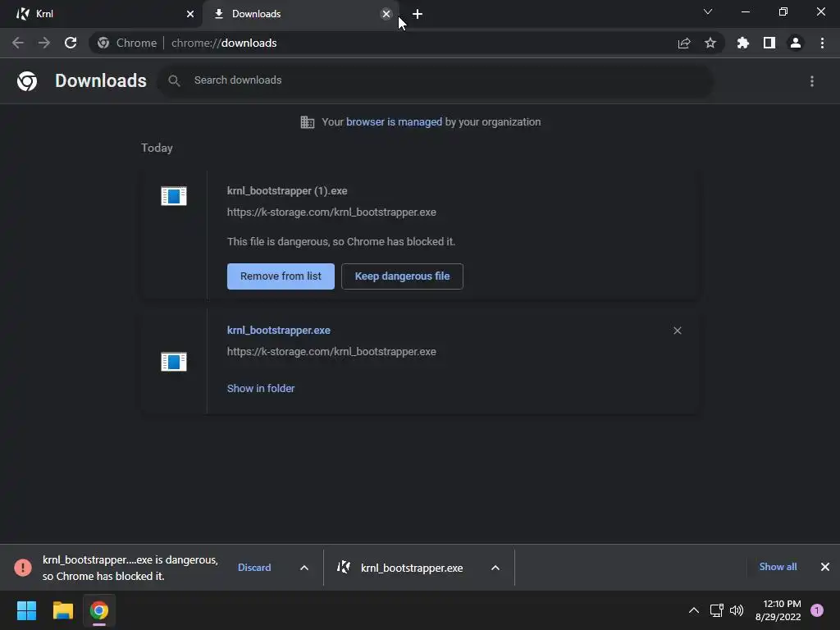
Task: Open the network tray icon
Action: pyautogui.click(x=716, y=610)
